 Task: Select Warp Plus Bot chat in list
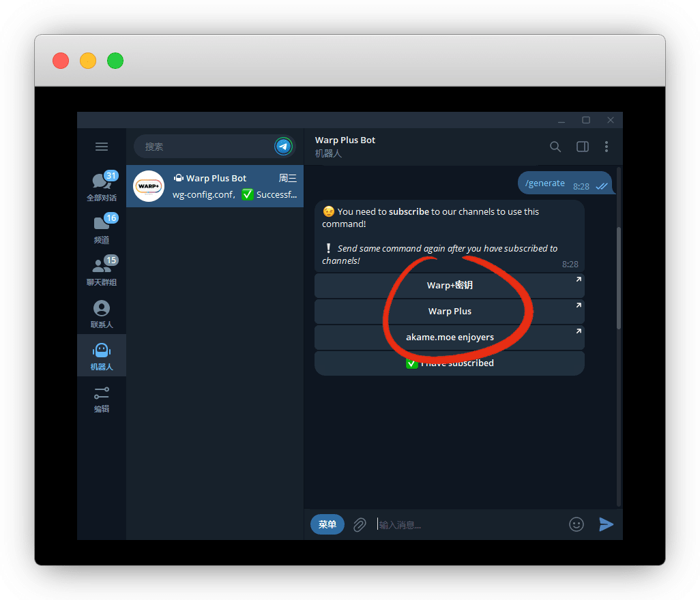pos(215,186)
